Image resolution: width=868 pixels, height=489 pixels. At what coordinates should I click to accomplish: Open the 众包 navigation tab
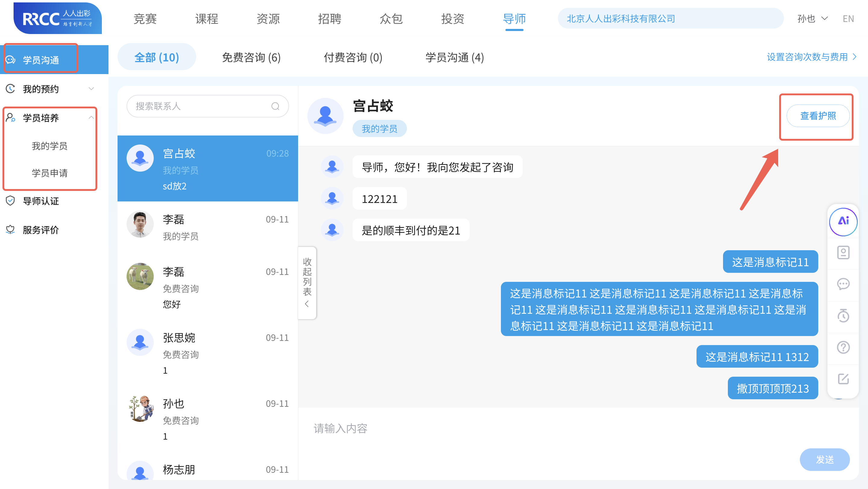coord(391,19)
